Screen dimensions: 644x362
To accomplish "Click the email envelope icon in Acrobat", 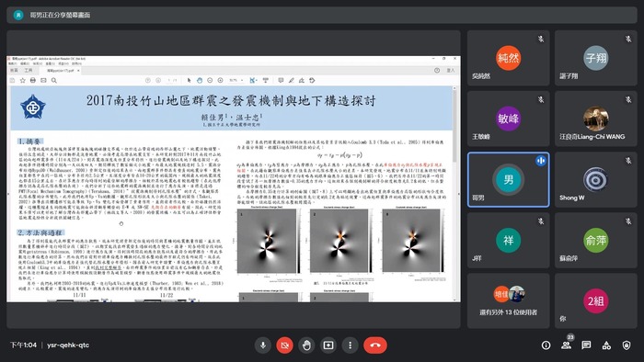I will click(43, 80).
